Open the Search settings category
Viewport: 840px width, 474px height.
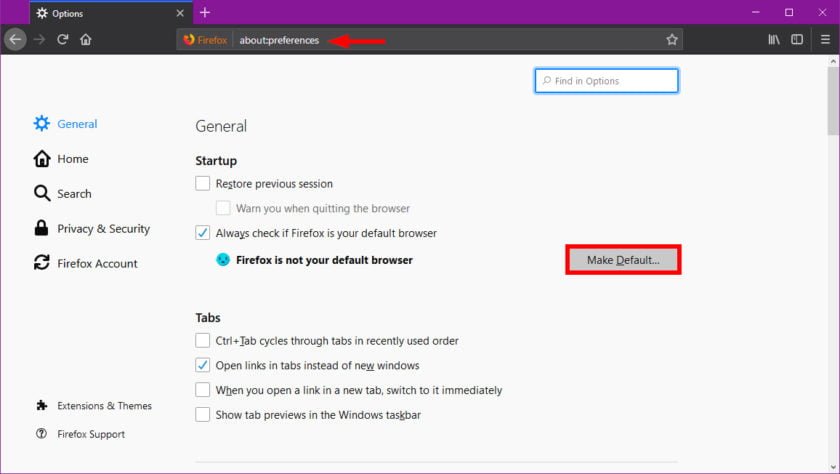coord(74,194)
